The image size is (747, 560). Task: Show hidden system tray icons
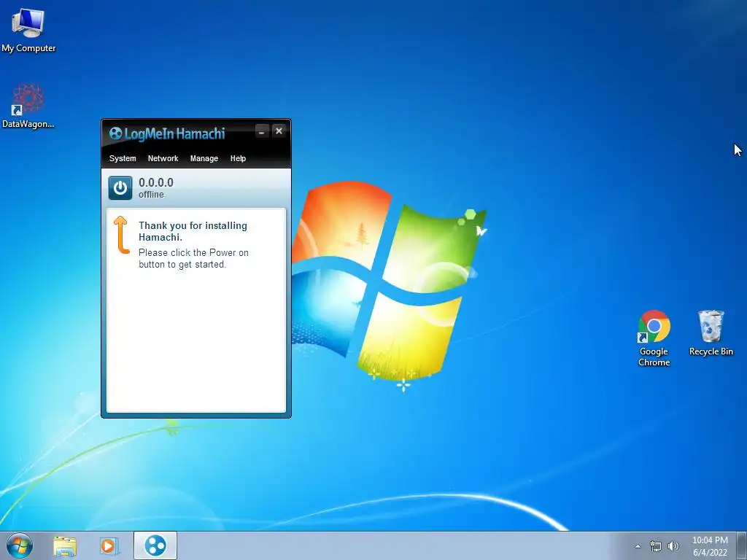coord(638,546)
